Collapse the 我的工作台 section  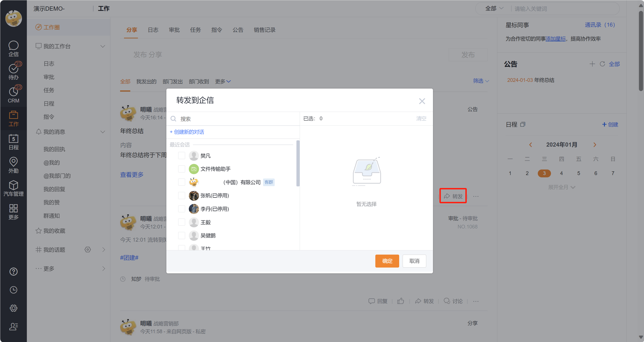pos(103,46)
